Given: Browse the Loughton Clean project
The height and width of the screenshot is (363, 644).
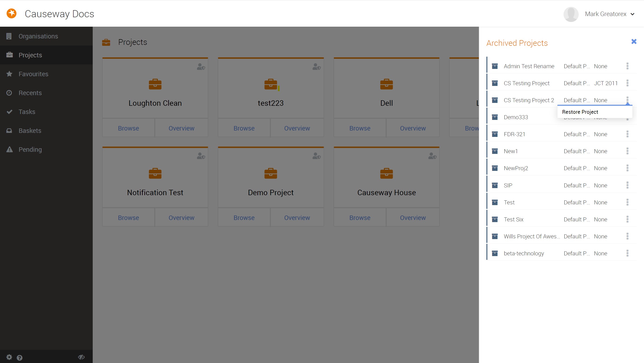Looking at the screenshot, I should pos(128,128).
